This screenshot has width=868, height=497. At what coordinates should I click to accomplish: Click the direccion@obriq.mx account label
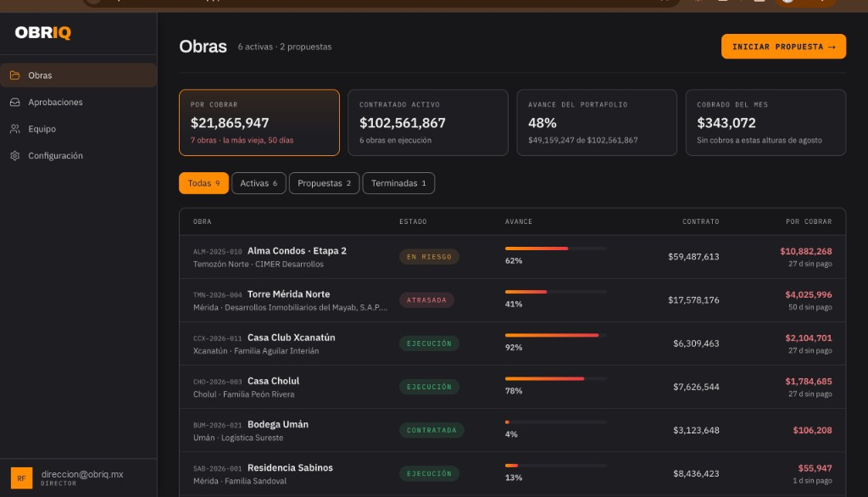pos(82,474)
